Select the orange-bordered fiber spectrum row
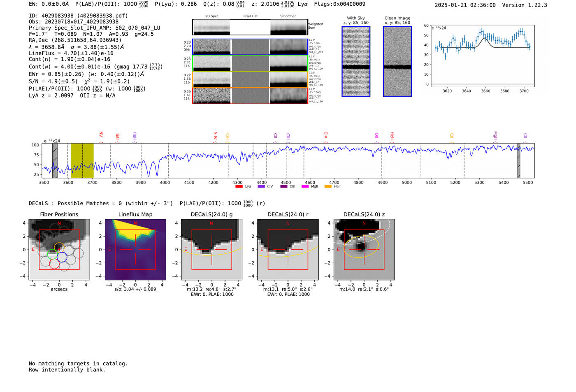Image resolution: width=576 pixels, height=392 pixels. click(x=250, y=79)
